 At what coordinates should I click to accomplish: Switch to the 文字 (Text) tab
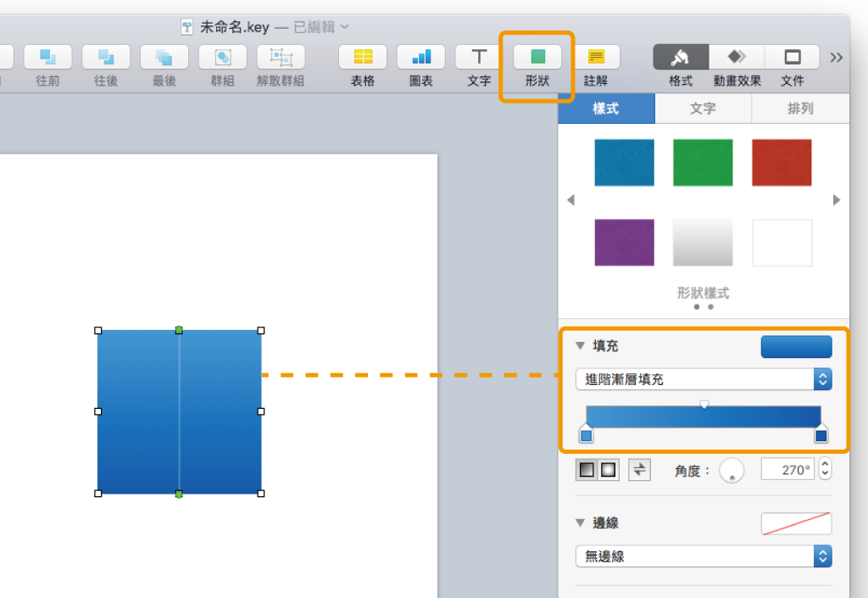703,109
